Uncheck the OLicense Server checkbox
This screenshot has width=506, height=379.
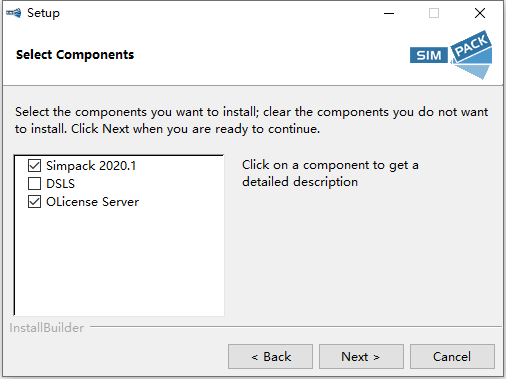(x=35, y=202)
